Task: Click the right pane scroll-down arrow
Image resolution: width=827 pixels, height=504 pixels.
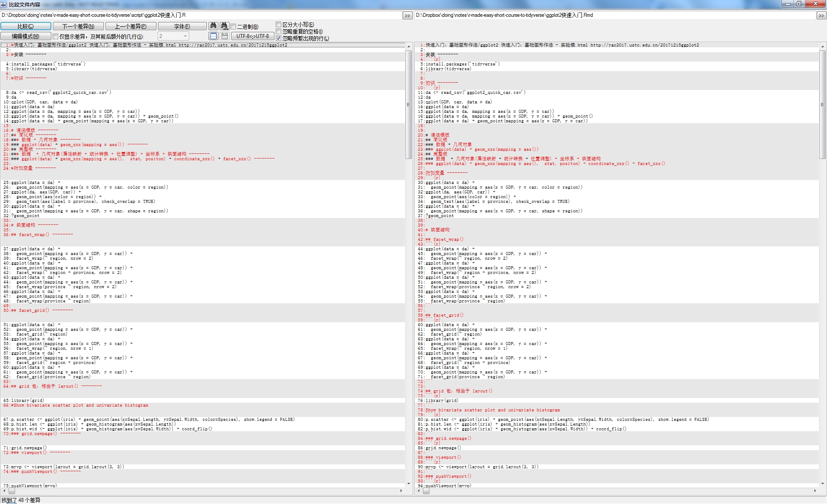Action: 822,484
